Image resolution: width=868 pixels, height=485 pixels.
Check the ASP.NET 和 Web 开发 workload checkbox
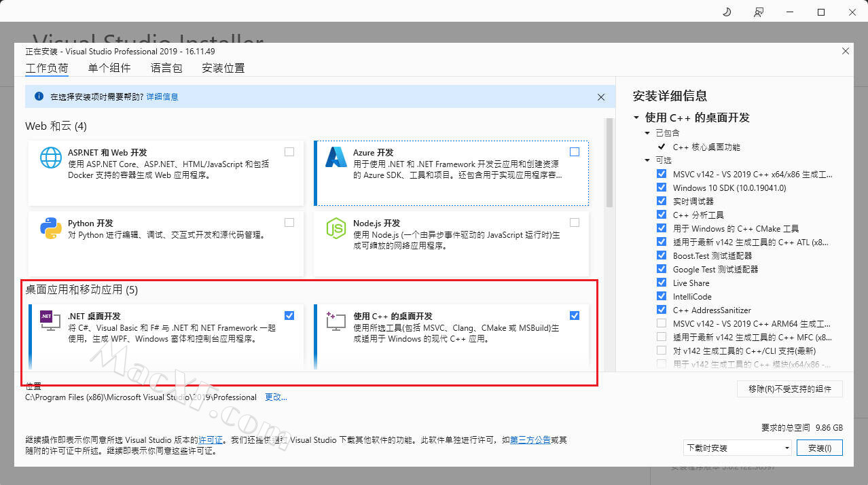tap(289, 151)
